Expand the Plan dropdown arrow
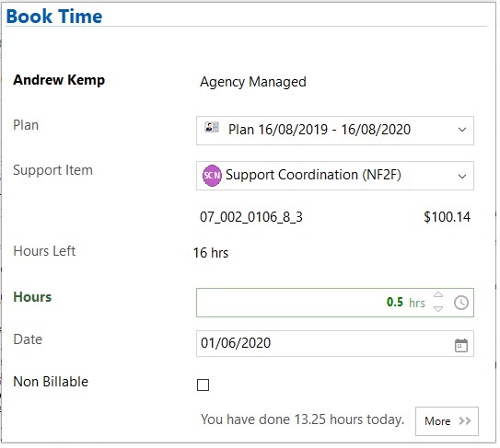The height and width of the screenshot is (448, 500). pyautogui.click(x=462, y=130)
